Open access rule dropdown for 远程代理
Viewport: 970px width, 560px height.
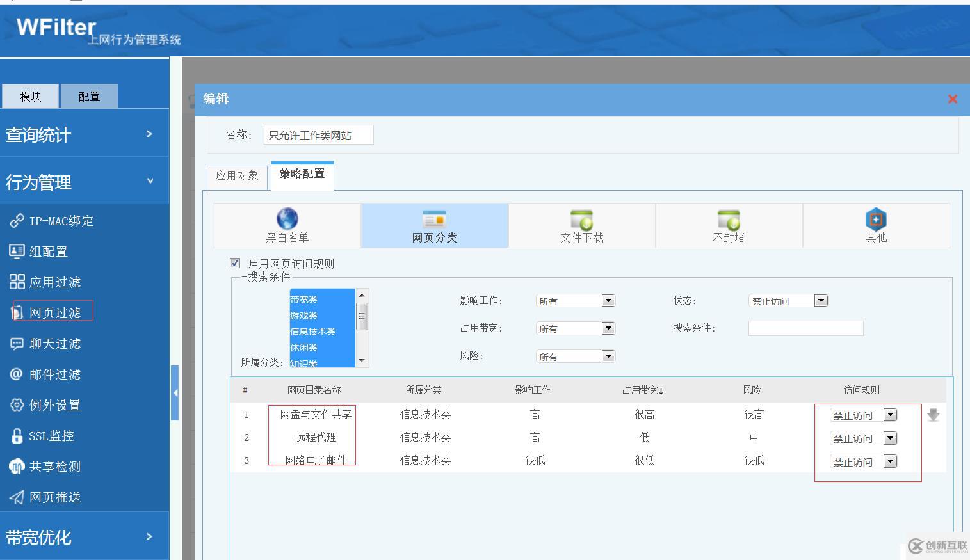point(864,438)
